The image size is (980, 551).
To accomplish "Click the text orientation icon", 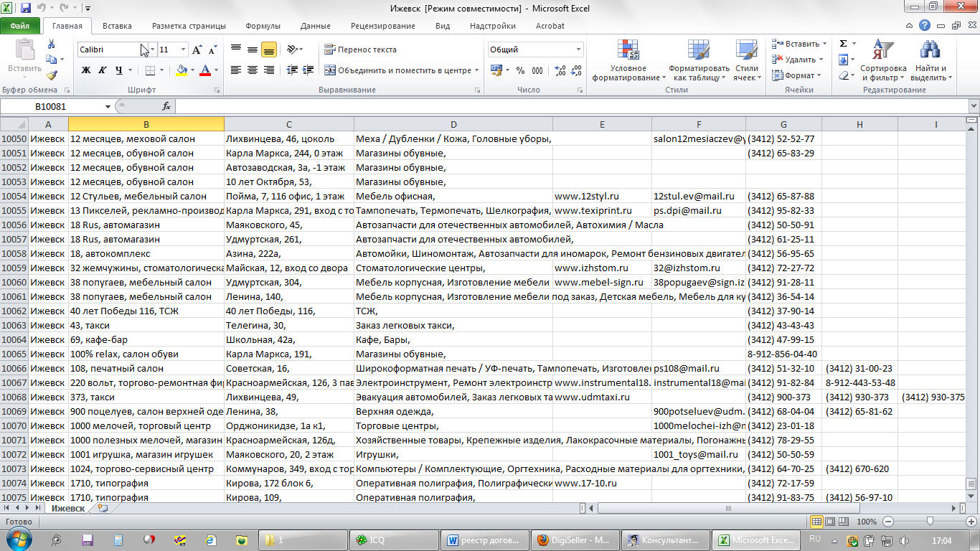I will coord(292,50).
